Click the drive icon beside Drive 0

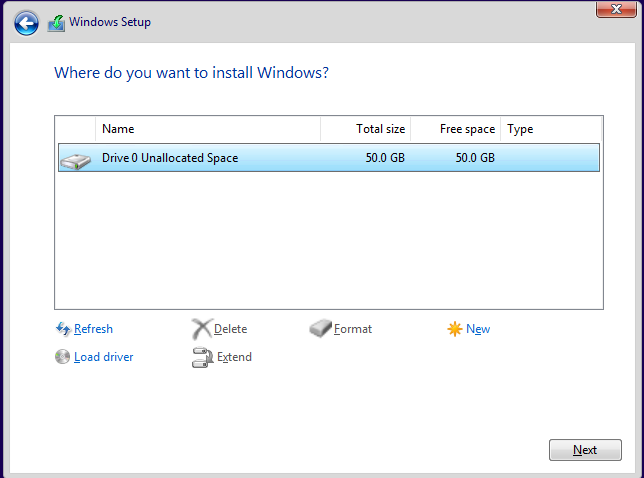pyautogui.click(x=74, y=158)
